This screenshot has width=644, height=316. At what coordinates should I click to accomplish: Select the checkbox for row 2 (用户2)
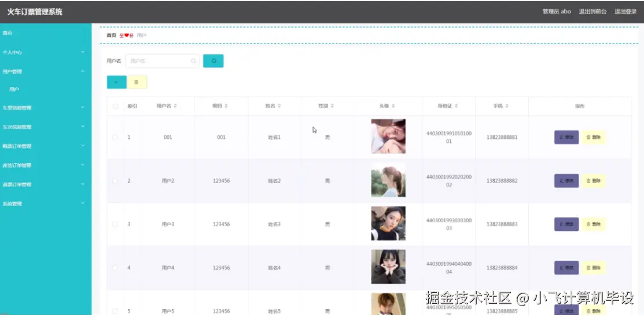pos(115,181)
